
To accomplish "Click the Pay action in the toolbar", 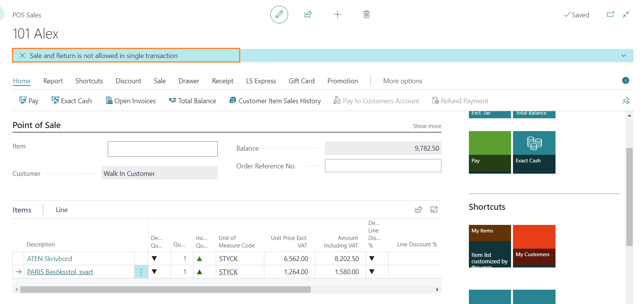I will tap(29, 101).
